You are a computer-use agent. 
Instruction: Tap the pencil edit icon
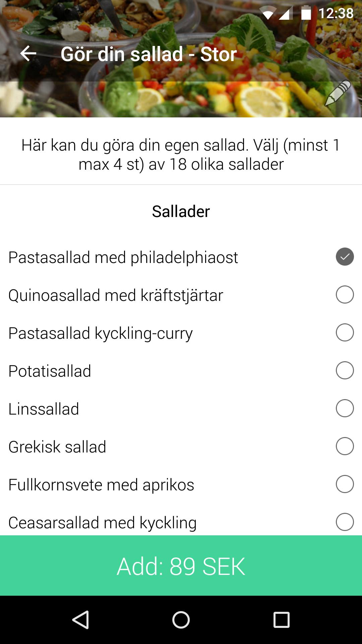(x=338, y=93)
